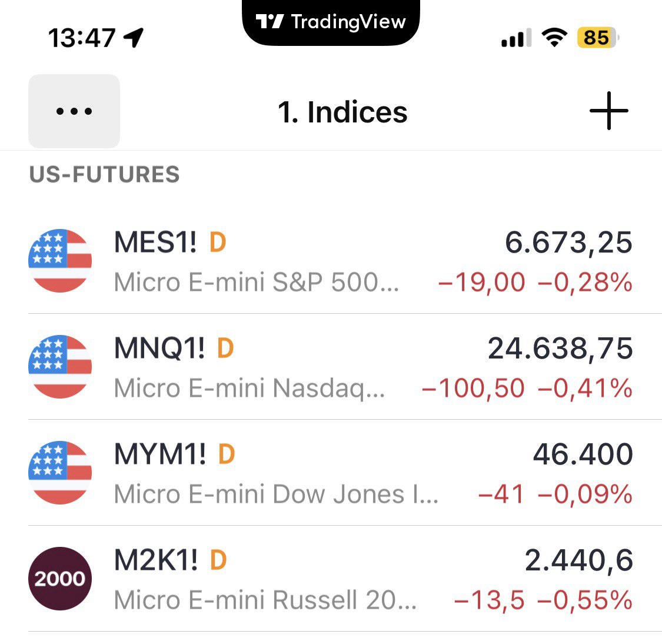This screenshot has width=662, height=644.
Task: Tap MES1! price 6.673,25
Action: pyautogui.click(x=568, y=243)
